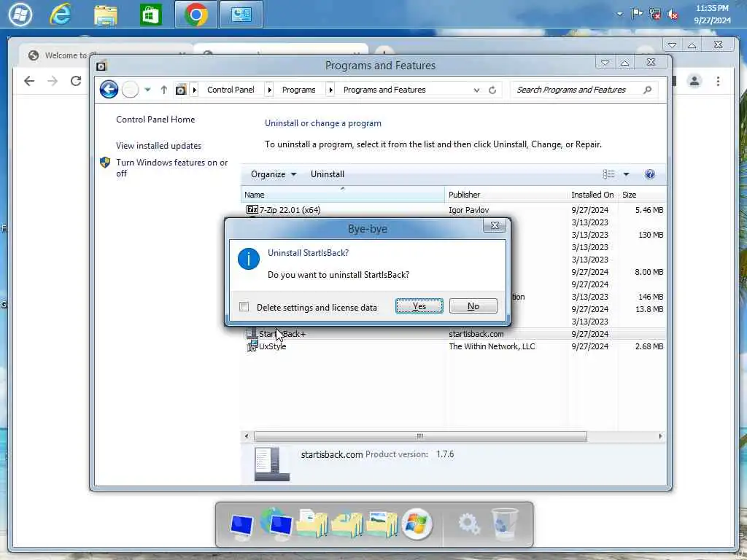The width and height of the screenshot is (747, 560).
Task: Open Turn Windows features on or off
Action: tap(172, 168)
